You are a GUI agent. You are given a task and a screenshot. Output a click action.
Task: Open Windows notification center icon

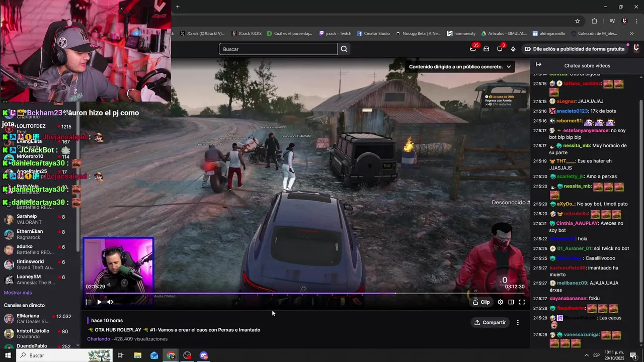point(633,355)
